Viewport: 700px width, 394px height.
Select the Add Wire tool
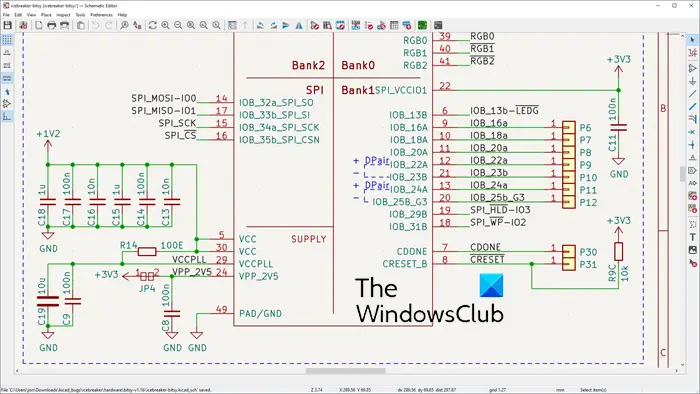point(692,94)
